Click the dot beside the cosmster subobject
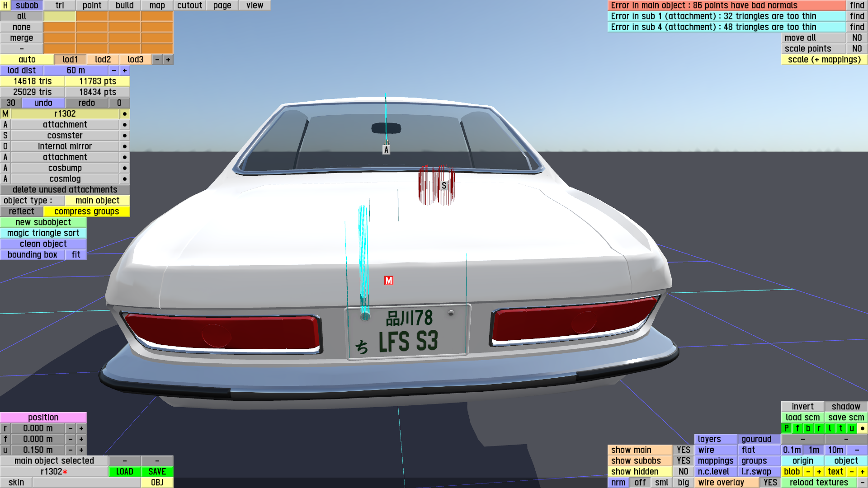The height and width of the screenshot is (488, 868). coord(125,136)
